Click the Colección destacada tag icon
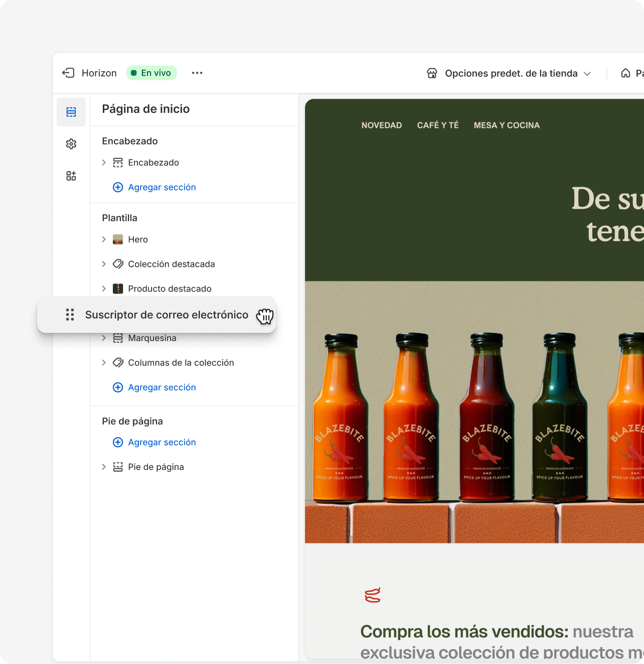The image size is (644, 664). click(x=118, y=264)
